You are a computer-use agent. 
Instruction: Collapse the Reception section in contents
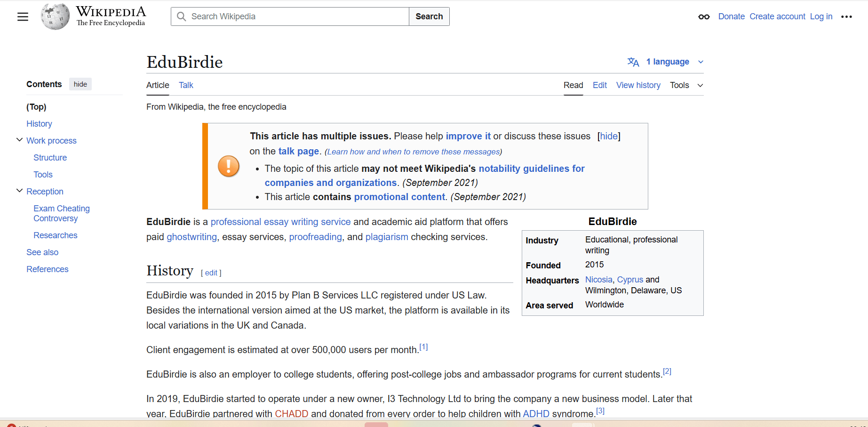pyautogui.click(x=19, y=191)
